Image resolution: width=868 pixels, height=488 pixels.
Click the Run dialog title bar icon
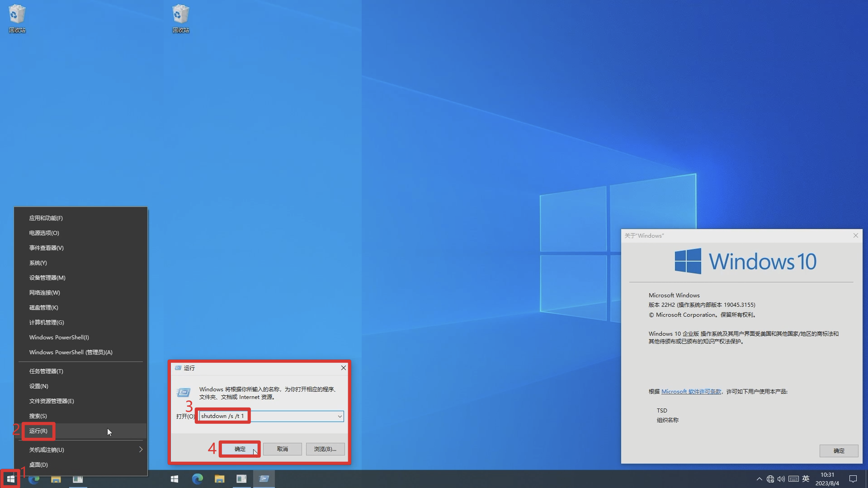178,368
